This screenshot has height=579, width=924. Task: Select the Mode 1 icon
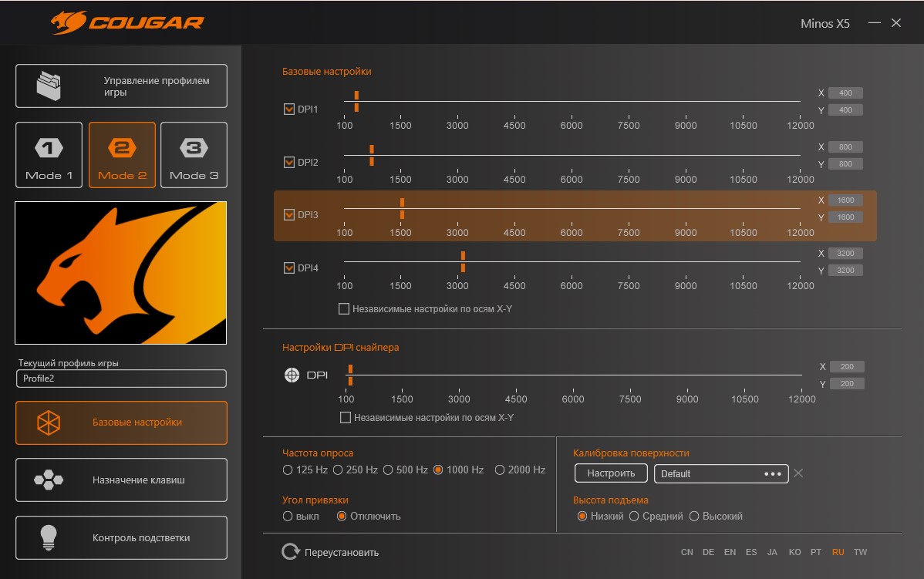coord(49,148)
